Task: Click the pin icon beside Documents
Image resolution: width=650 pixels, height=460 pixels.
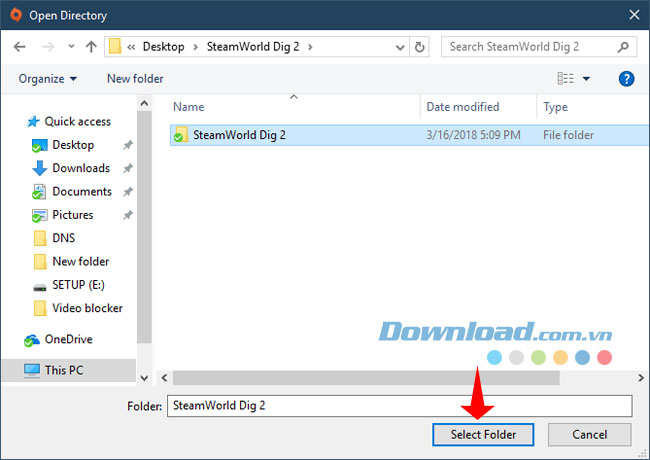Action: pos(128,191)
